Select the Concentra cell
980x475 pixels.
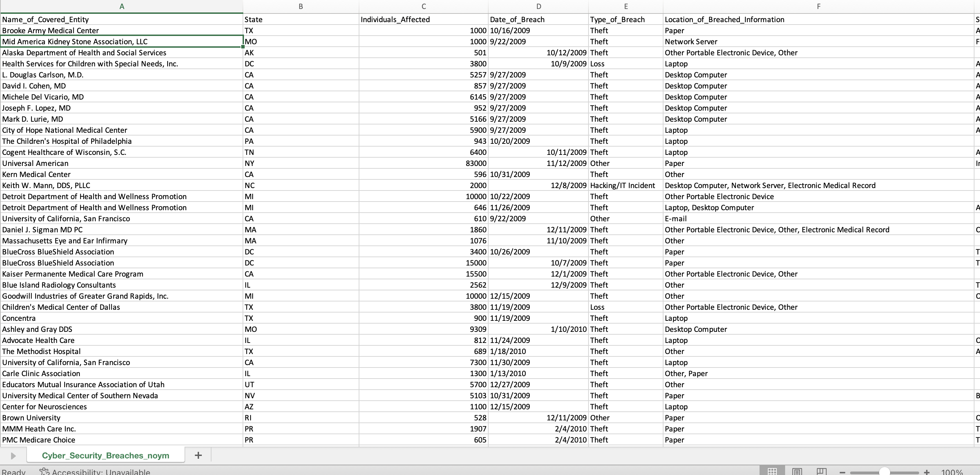(x=122, y=318)
